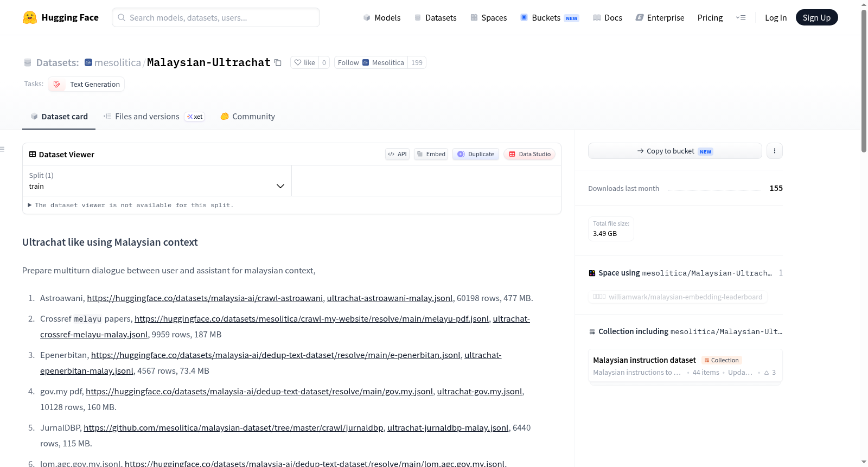Open the navigation overflow menu icon
This screenshot has width=868, height=467.
[741, 17]
